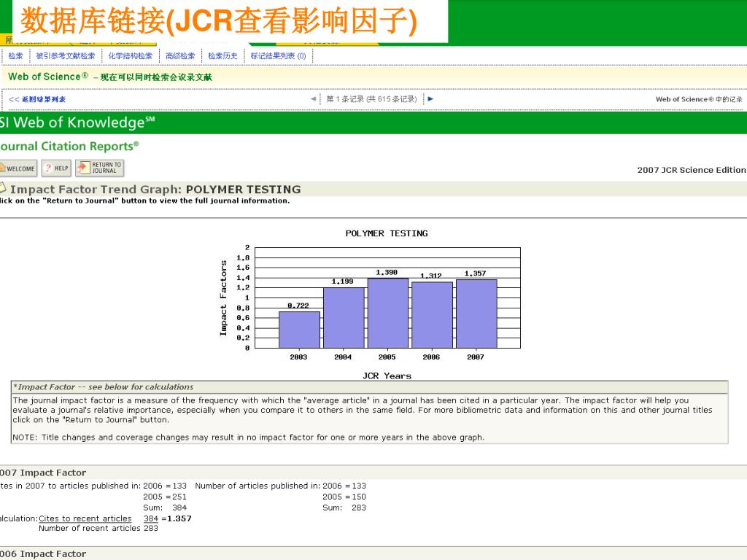The image size is (747, 560).
Task: Click 'Impact Factor Trend Graph' heading
Action: tap(155, 189)
